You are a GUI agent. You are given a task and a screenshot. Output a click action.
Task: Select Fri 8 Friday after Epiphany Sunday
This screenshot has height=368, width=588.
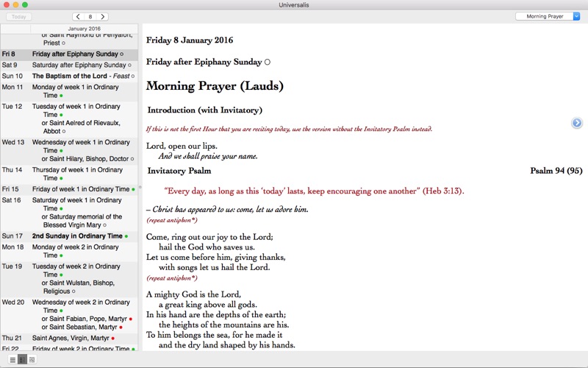point(69,54)
